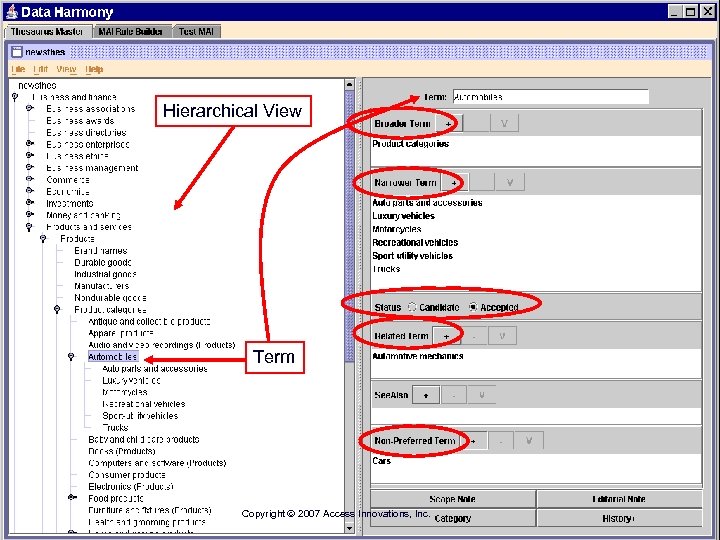The image size is (720, 540).
Task: Click the SeeAlso V button
Action: coord(482,395)
